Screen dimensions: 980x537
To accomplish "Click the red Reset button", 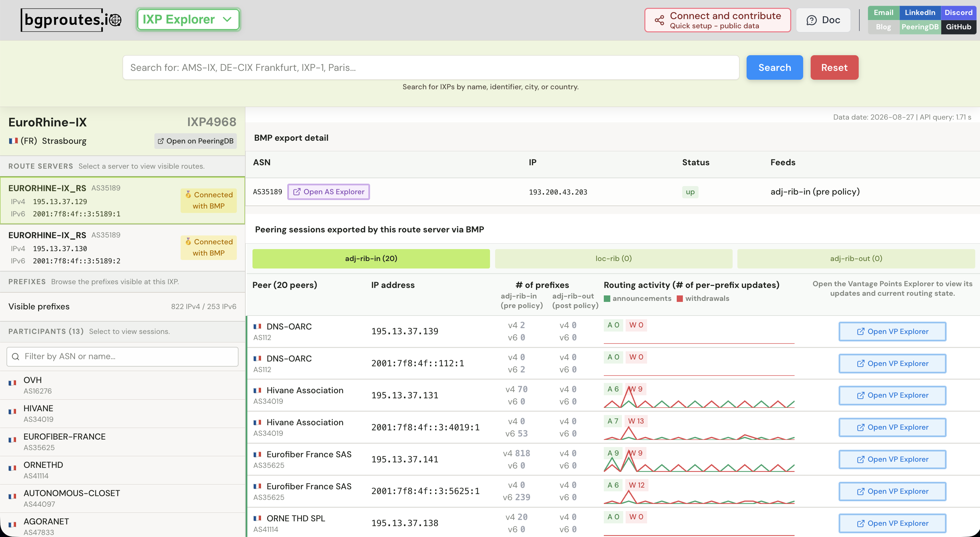I will (x=834, y=67).
